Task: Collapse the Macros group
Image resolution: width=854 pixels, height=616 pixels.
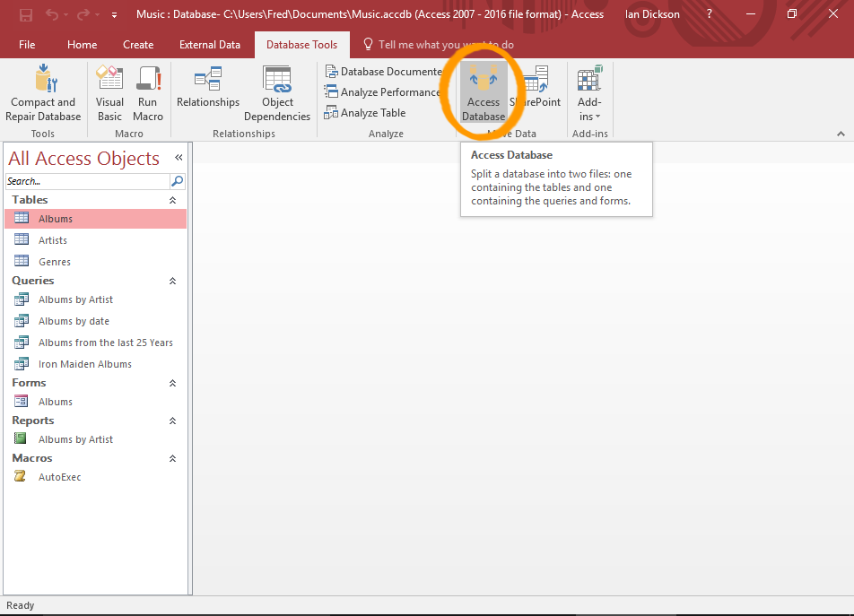Action: 172,458
